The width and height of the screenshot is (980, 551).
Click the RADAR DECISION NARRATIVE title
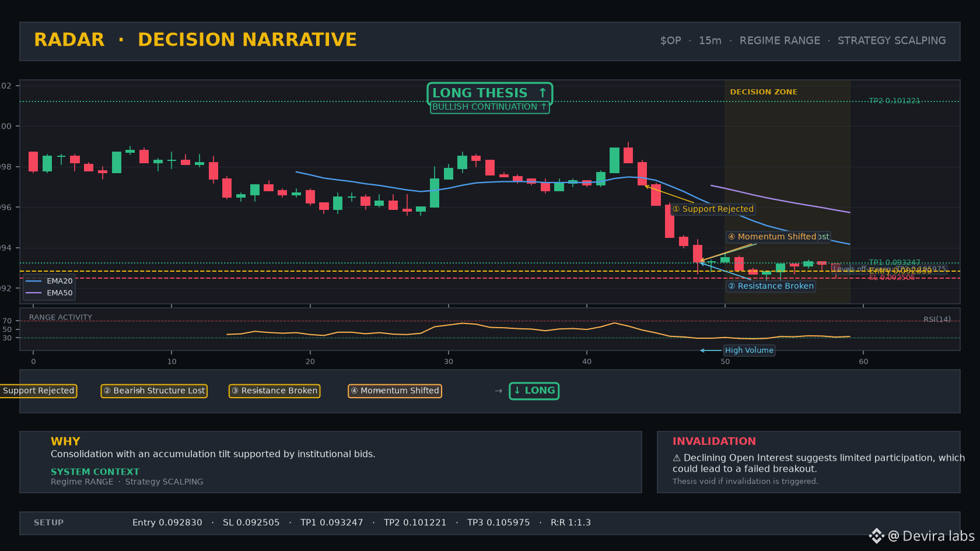pyautogui.click(x=195, y=40)
